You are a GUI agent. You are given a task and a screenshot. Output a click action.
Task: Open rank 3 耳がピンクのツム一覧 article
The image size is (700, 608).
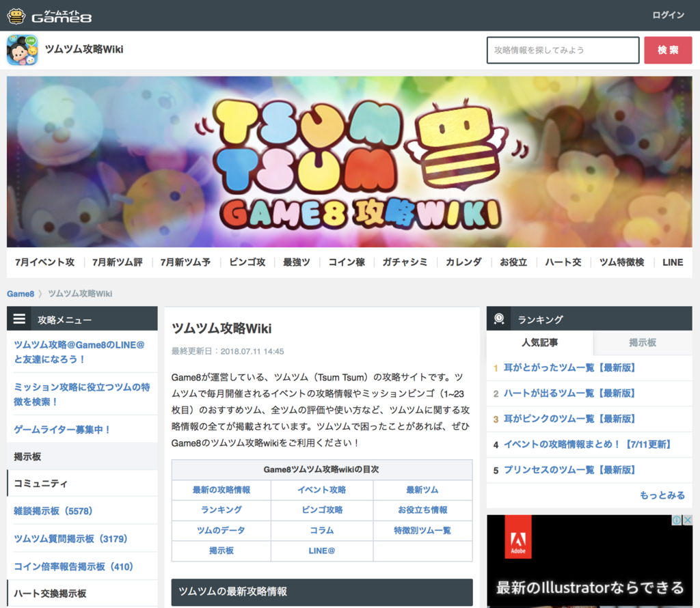569,419
